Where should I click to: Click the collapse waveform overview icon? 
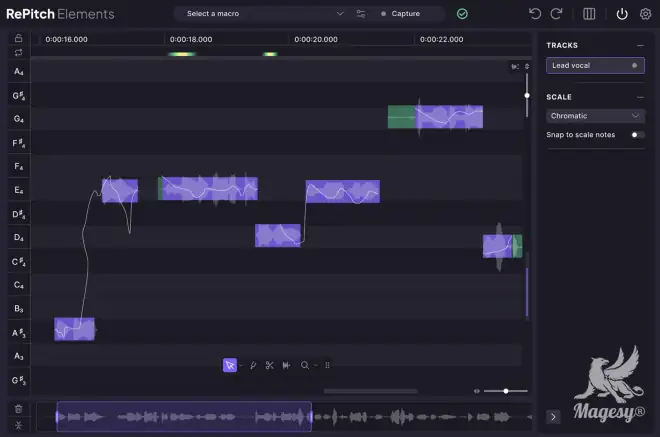[x=19, y=426]
